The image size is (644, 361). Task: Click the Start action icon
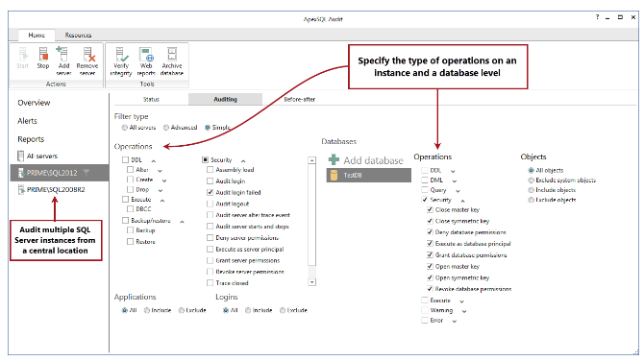[23, 54]
